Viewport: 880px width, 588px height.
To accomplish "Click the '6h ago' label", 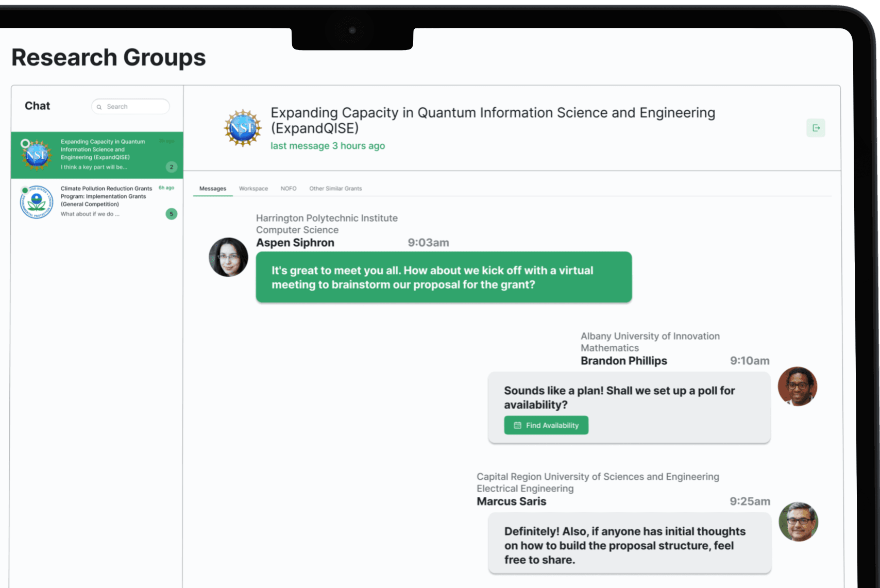I will [166, 188].
